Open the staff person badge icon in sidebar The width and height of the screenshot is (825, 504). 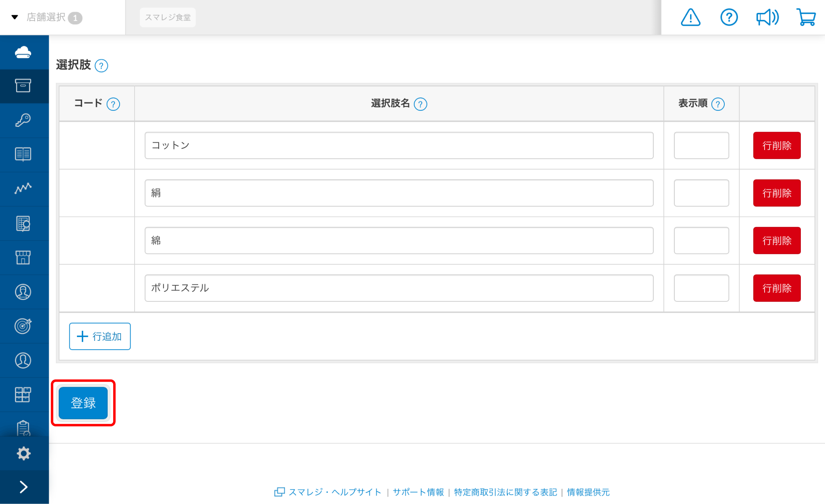(x=23, y=292)
